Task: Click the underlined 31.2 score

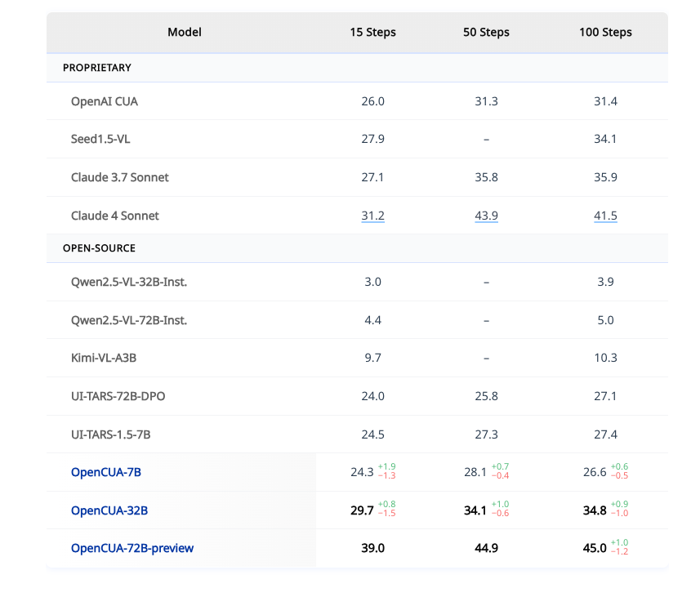Action: click(372, 216)
